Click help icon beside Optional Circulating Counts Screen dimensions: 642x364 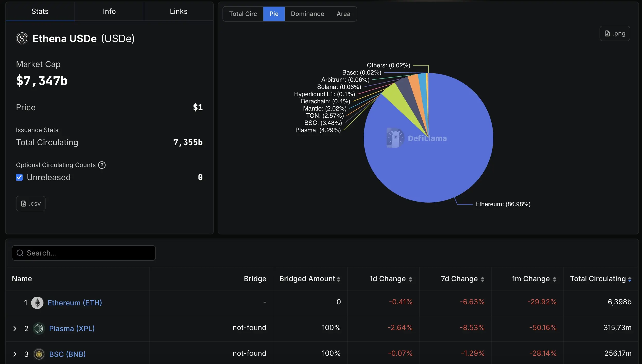[102, 165]
